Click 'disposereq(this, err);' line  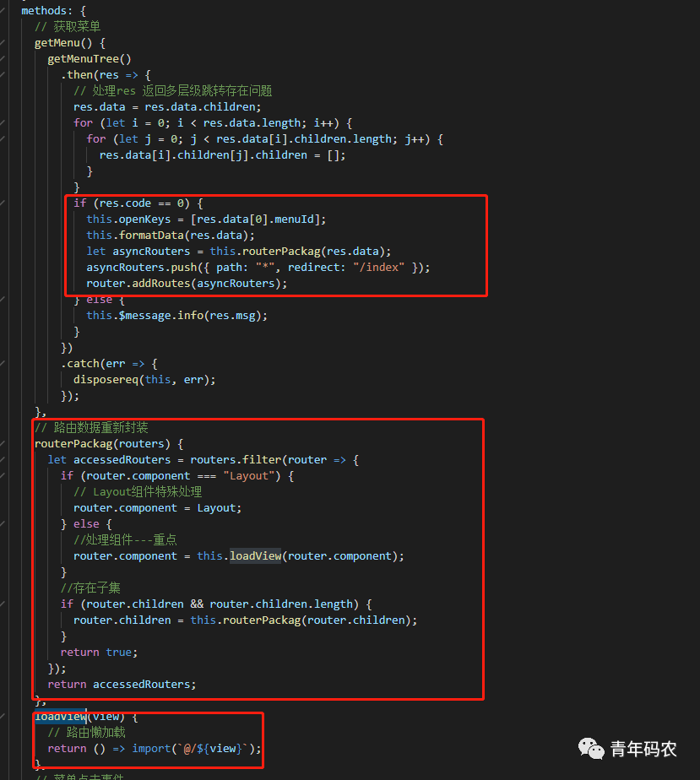click(144, 380)
